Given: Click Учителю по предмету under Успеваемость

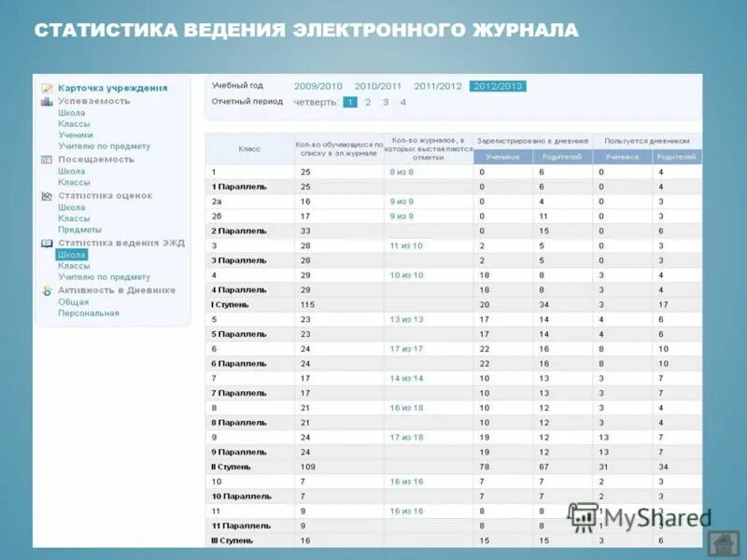Looking at the screenshot, I should tap(105, 147).
